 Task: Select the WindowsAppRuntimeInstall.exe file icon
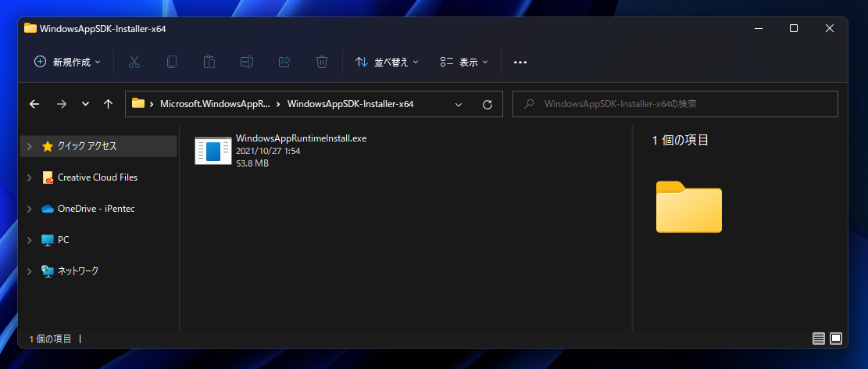[213, 151]
